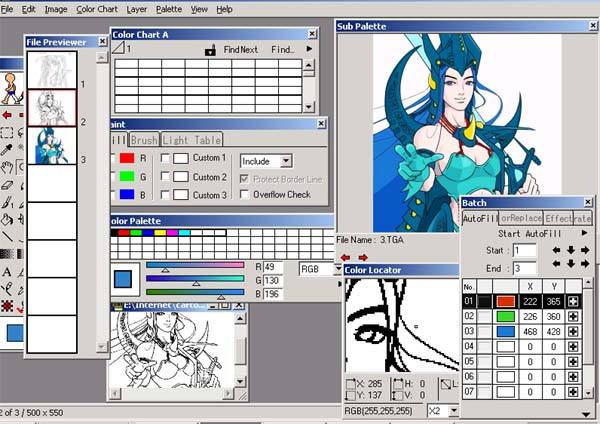This screenshot has height=424, width=600.
Task: Open the Color Chart menu
Action: click(97, 8)
